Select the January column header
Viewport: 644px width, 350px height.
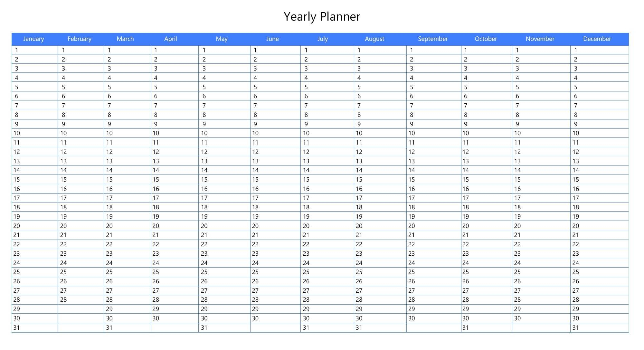33,39
